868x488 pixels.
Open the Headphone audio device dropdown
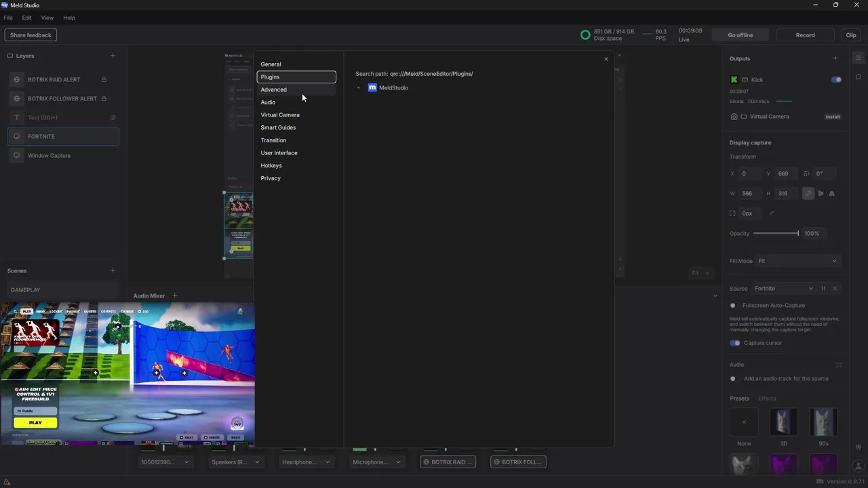[306, 462]
